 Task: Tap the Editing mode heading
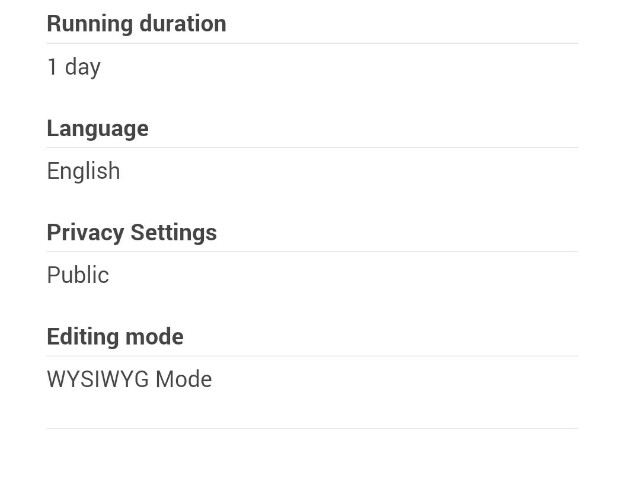(115, 336)
